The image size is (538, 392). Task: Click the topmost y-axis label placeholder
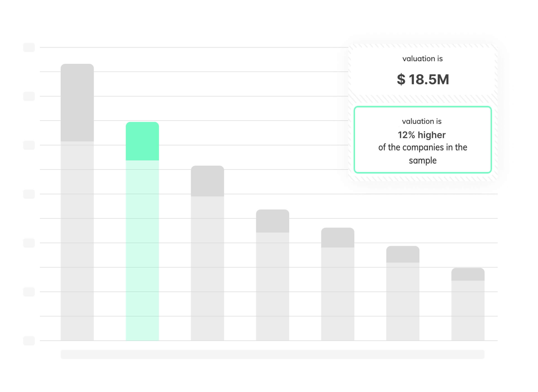point(29,48)
